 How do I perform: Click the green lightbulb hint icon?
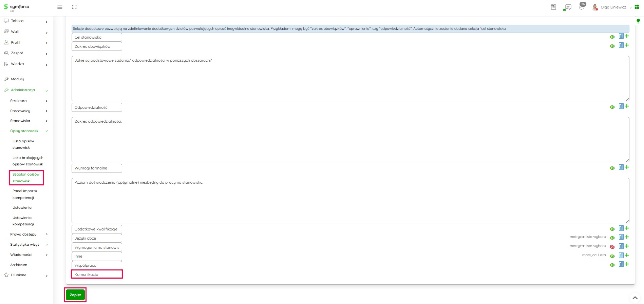coord(638,21)
